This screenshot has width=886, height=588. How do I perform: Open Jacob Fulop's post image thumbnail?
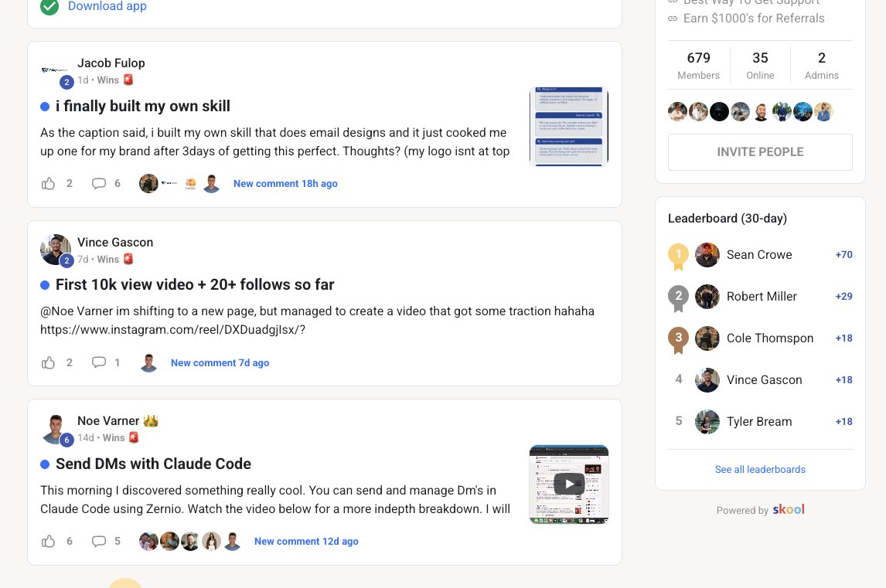(569, 126)
